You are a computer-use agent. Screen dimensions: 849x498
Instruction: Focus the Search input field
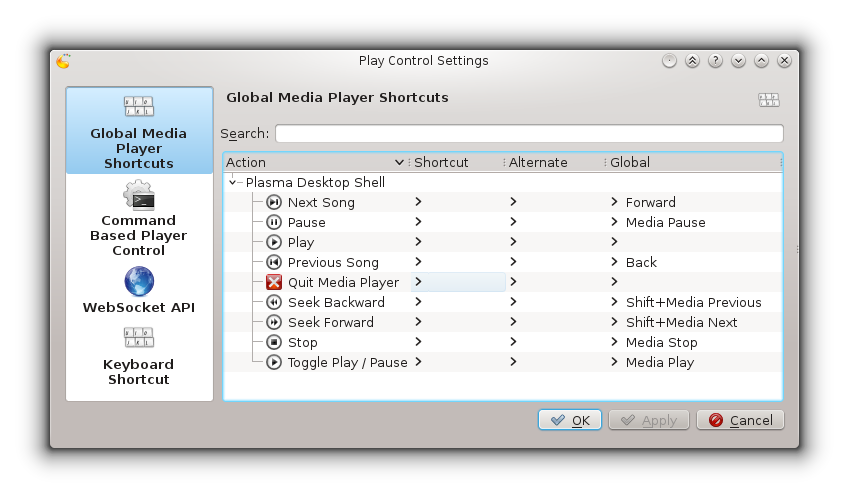(529, 133)
